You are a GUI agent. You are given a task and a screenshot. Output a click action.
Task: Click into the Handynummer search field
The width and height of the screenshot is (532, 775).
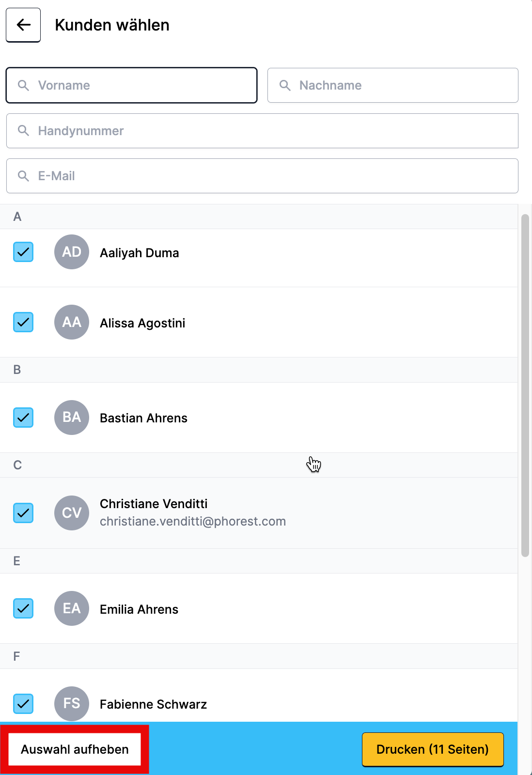point(271,131)
